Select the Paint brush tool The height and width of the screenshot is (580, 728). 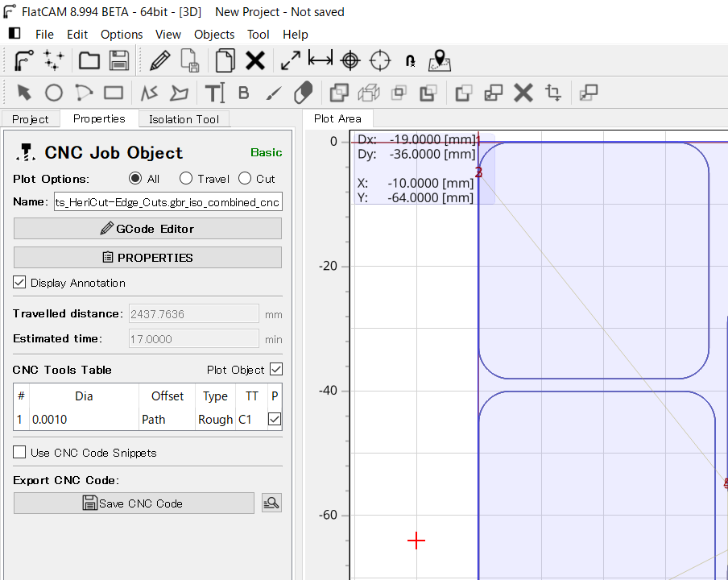pos(274,93)
